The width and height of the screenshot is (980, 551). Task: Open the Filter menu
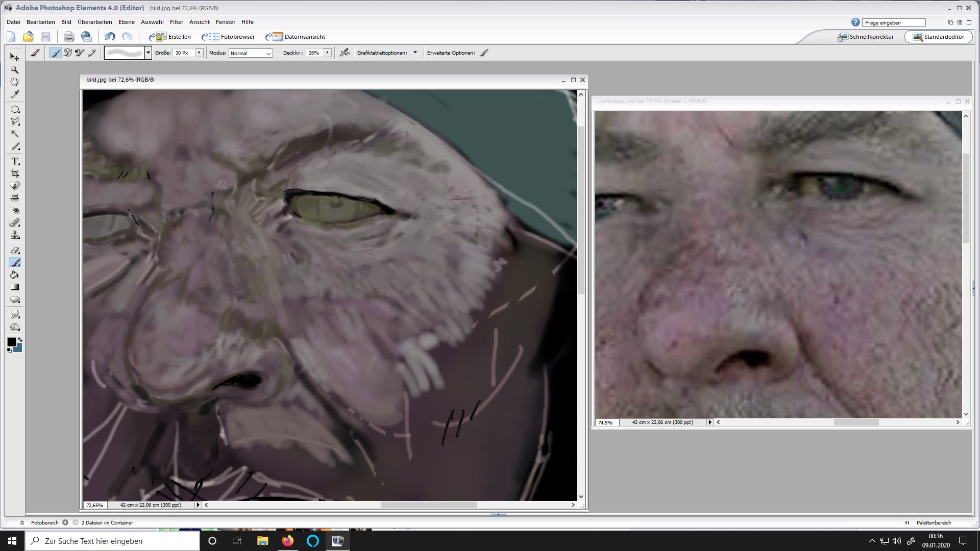pyautogui.click(x=176, y=22)
